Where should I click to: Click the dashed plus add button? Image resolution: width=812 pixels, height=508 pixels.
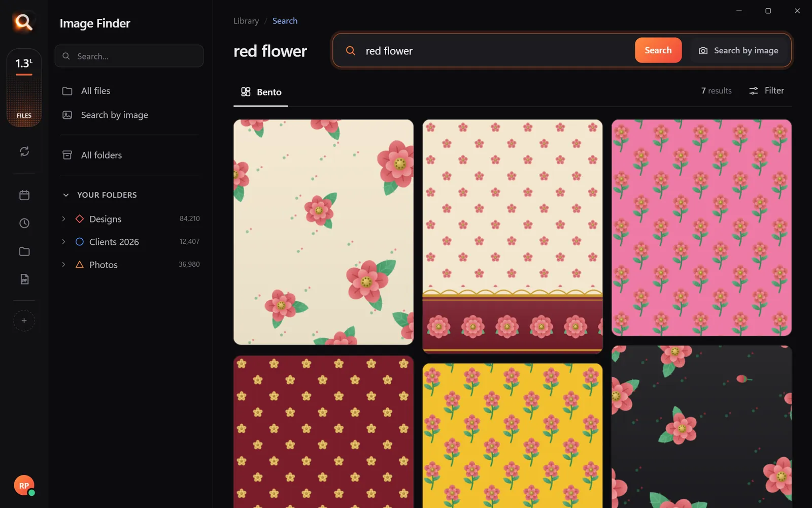(x=24, y=321)
